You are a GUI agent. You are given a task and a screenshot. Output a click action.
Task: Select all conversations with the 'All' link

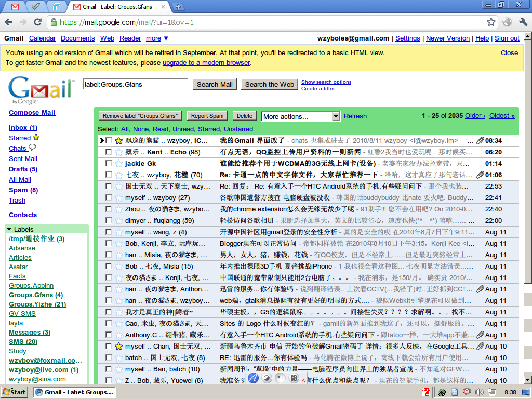click(125, 129)
